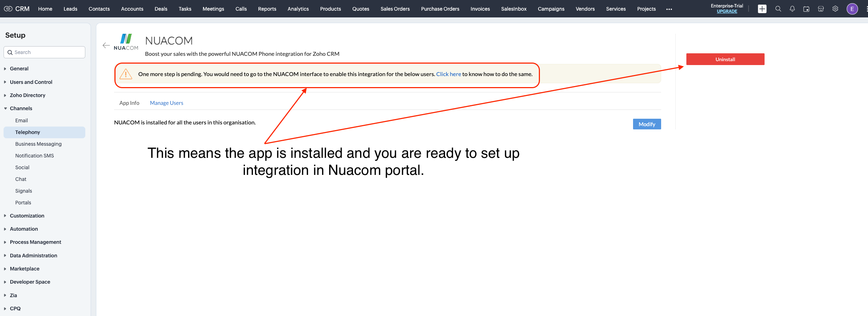Expand the Marketplace section
Image resolution: width=868 pixels, height=316 pixels.
(x=5, y=269)
